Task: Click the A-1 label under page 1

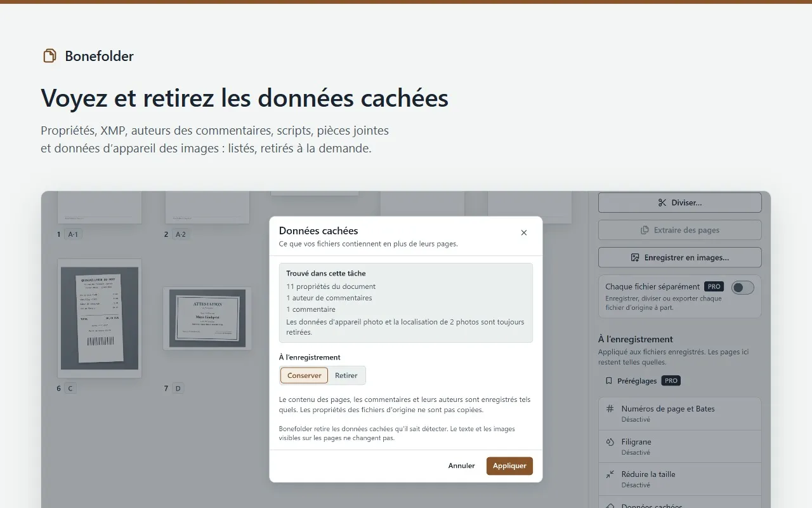Action: point(74,234)
